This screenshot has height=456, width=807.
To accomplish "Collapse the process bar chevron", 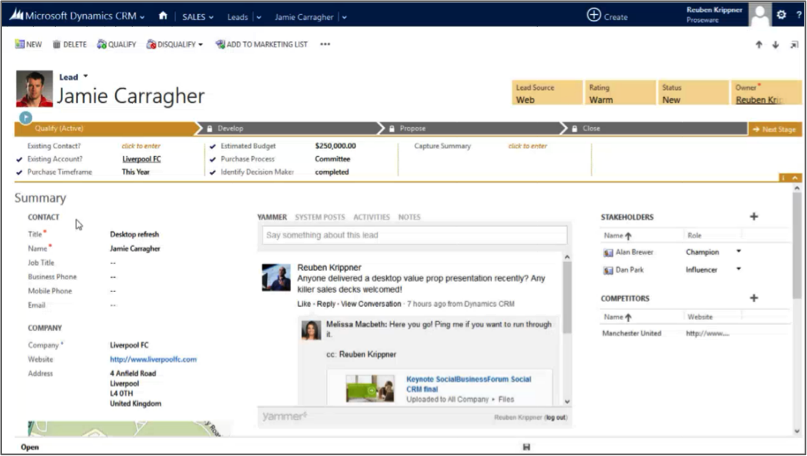I will pos(795,178).
